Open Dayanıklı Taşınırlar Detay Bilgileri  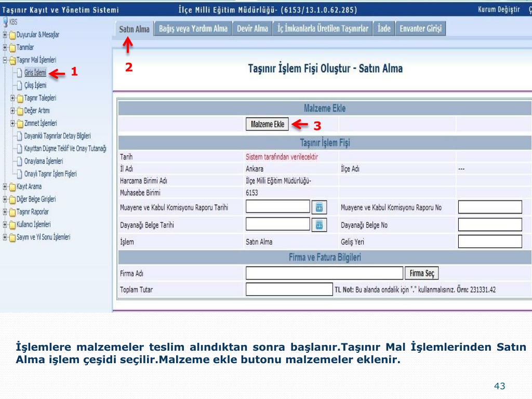click(x=57, y=136)
